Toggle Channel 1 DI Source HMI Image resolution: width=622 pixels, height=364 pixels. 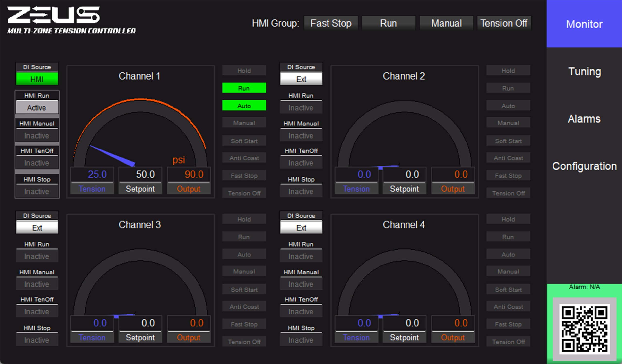37,79
